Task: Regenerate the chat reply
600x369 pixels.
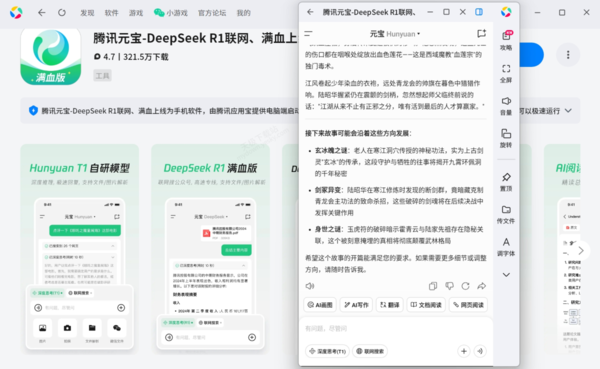Action: click(465, 286)
